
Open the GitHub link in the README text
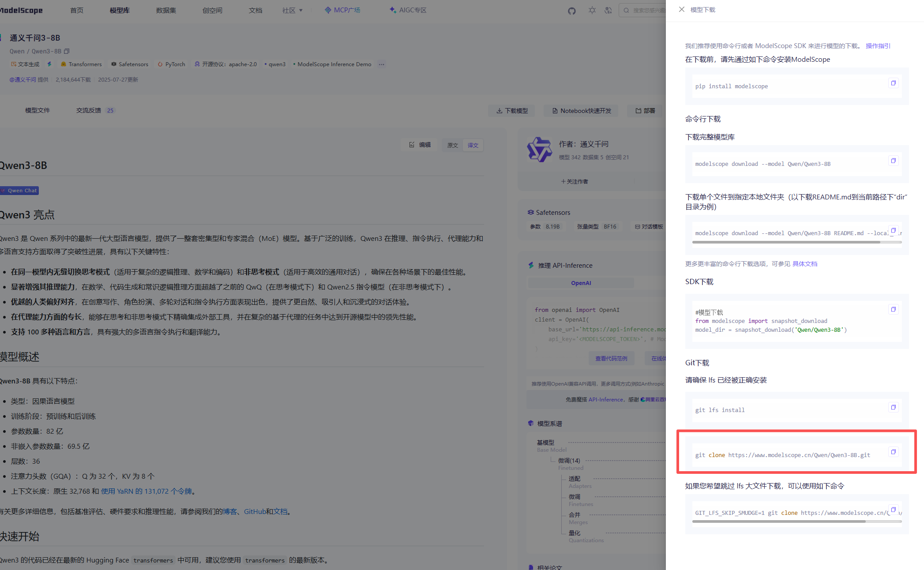tap(255, 511)
